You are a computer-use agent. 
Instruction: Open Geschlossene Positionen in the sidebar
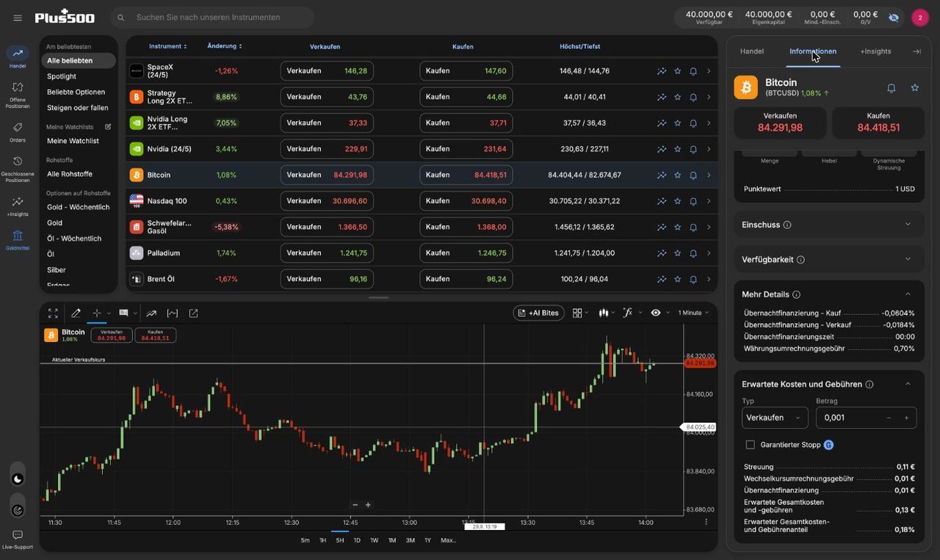[x=18, y=169]
